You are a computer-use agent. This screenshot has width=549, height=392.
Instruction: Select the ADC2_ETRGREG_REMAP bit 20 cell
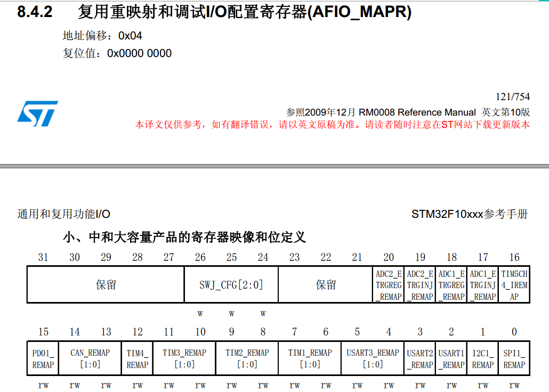point(389,285)
